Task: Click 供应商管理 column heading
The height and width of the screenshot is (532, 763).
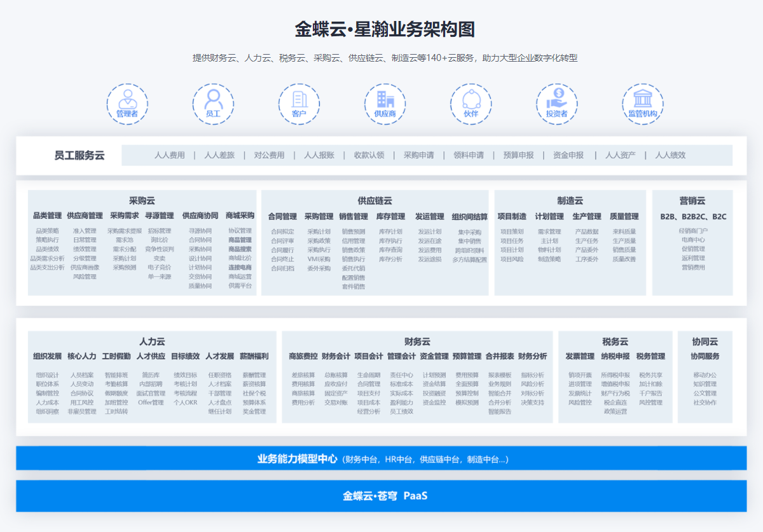Action: pos(85,215)
